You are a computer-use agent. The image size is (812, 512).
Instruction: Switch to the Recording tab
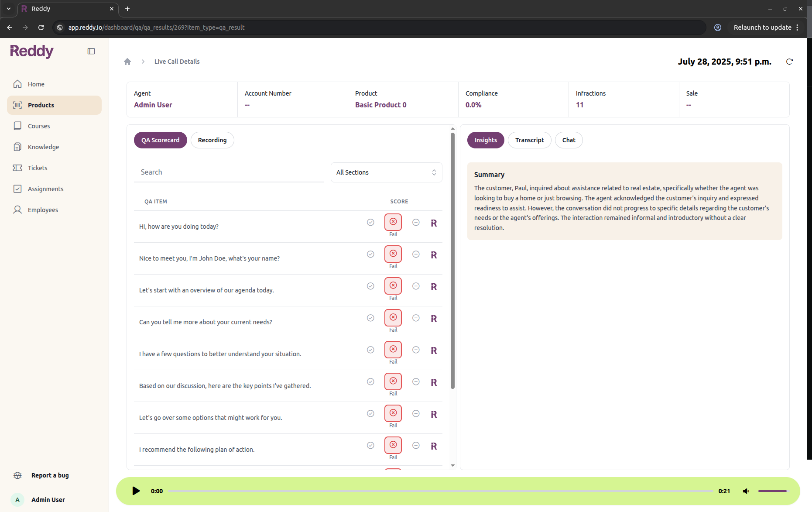pos(212,140)
